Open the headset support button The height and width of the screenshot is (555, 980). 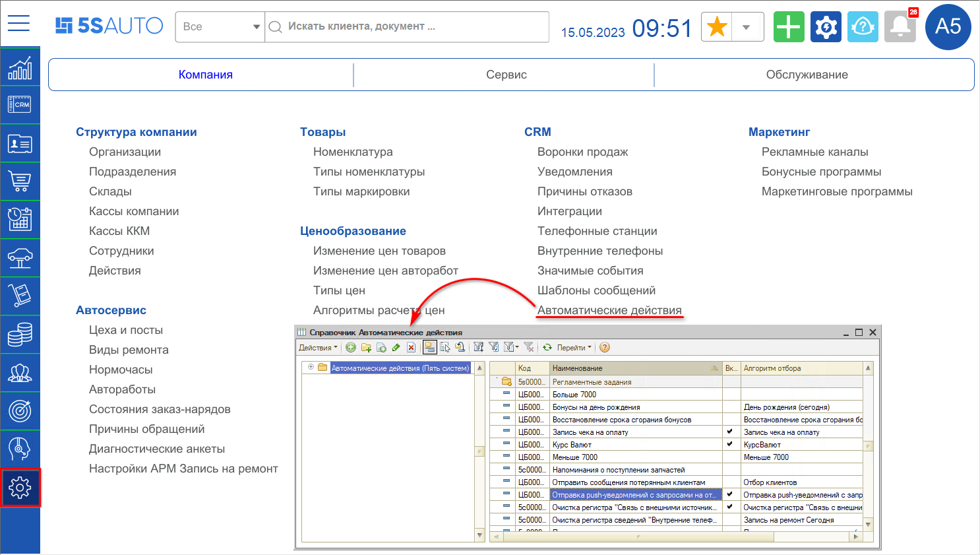[863, 27]
